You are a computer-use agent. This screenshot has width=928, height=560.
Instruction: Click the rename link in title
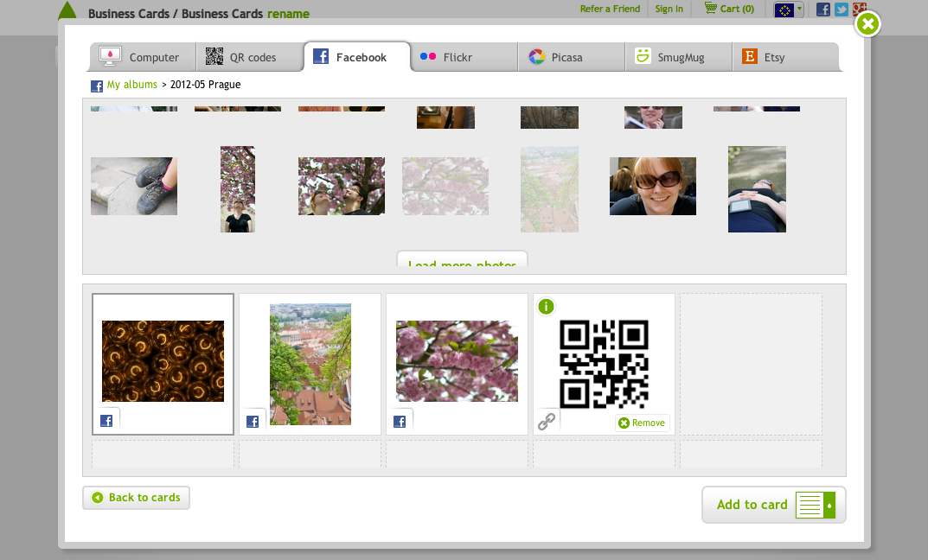coord(288,14)
